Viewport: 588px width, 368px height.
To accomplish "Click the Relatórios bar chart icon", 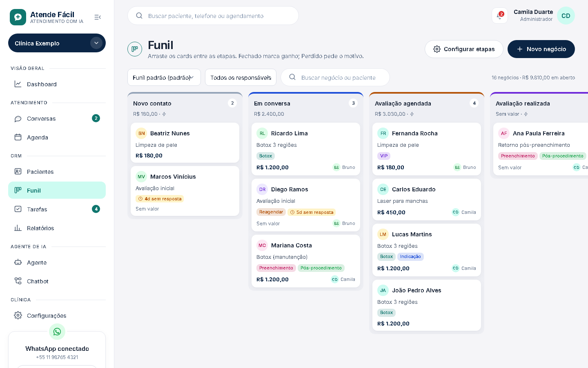I will click(x=18, y=228).
